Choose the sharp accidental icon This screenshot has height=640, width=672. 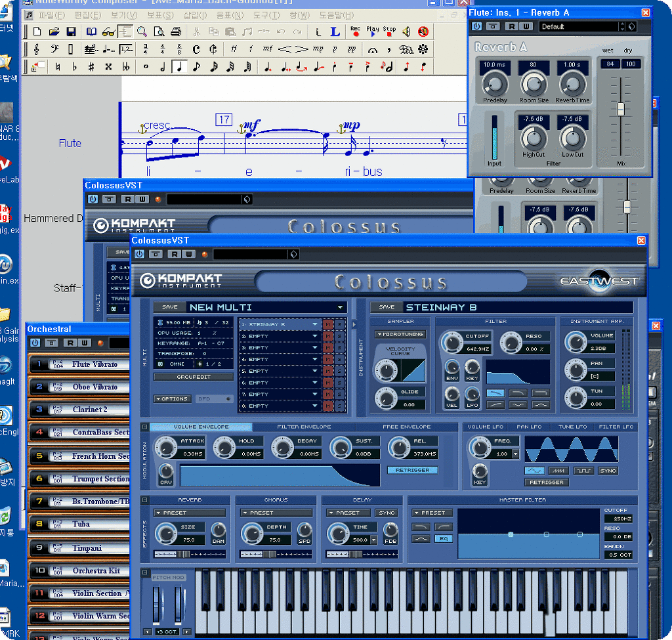click(x=91, y=66)
